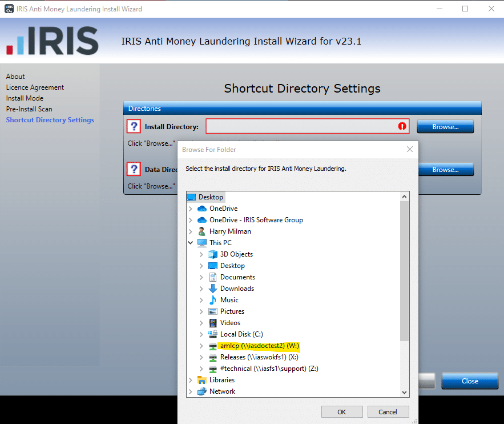Open the About step in sidebar

[15, 77]
